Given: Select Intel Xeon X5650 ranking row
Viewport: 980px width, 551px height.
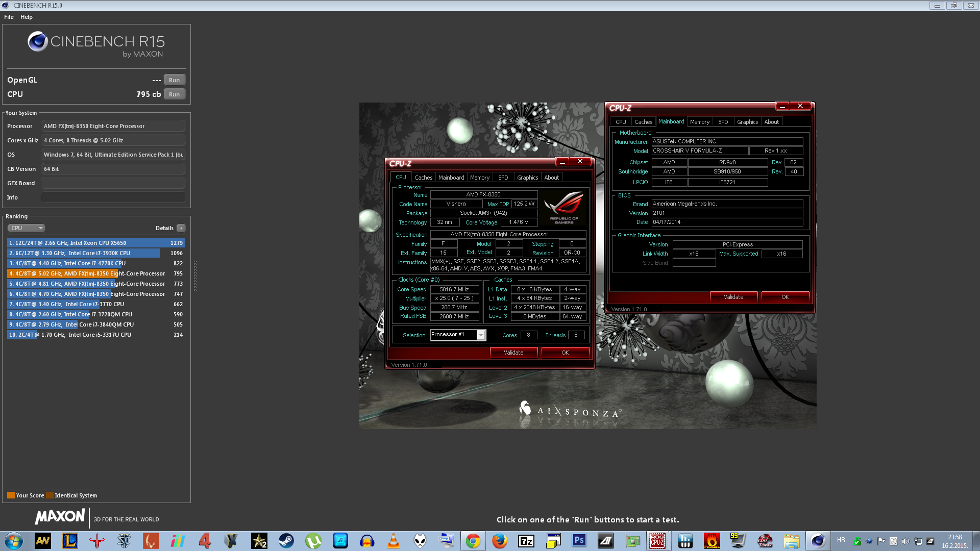Looking at the screenshot, I should pyautogui.click(x=96, y=243).
